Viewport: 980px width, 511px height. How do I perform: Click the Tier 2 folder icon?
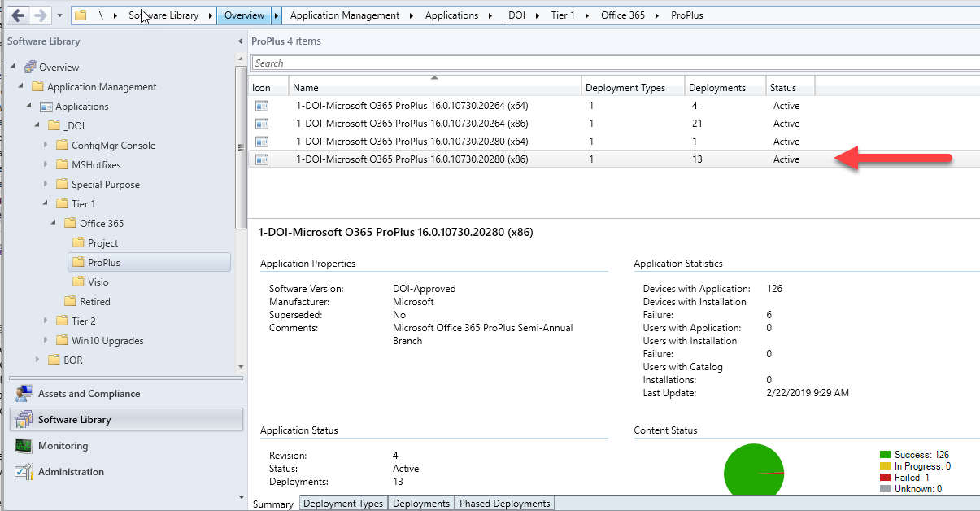pyautogui.click(x=63, y=321)
